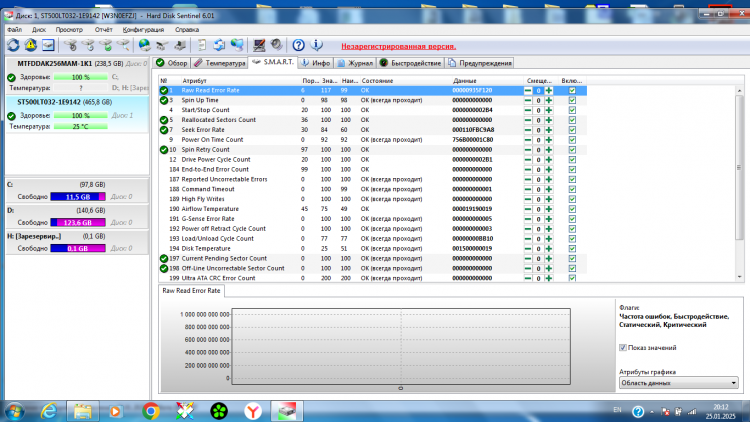Switch to the 'Температура' tab

220,63
